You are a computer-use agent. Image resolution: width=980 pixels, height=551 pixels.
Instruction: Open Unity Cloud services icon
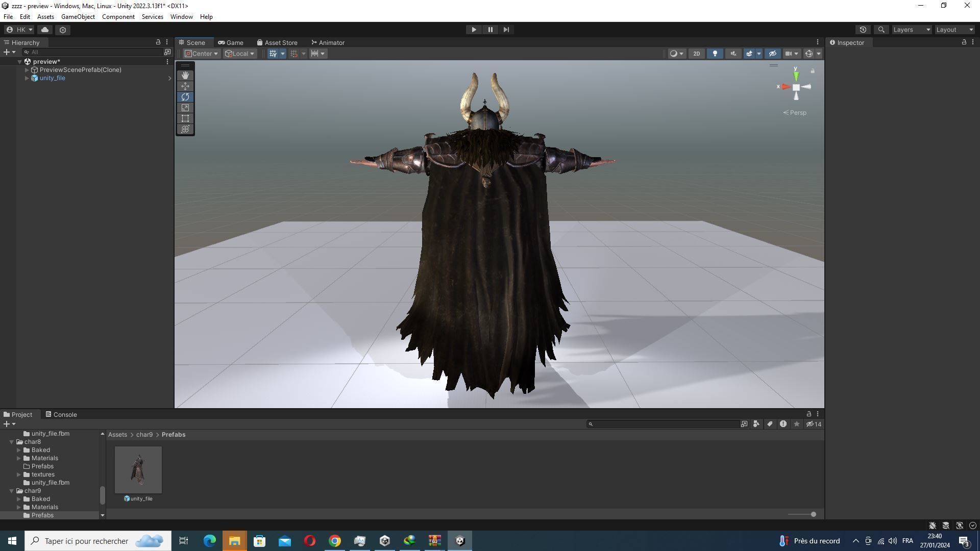click(x=45, y=30)
